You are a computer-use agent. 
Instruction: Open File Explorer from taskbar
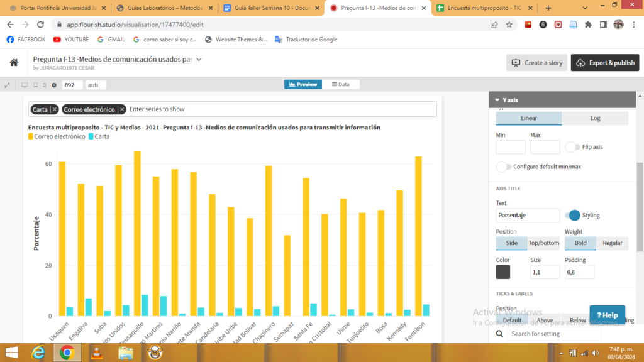[126, 353]
